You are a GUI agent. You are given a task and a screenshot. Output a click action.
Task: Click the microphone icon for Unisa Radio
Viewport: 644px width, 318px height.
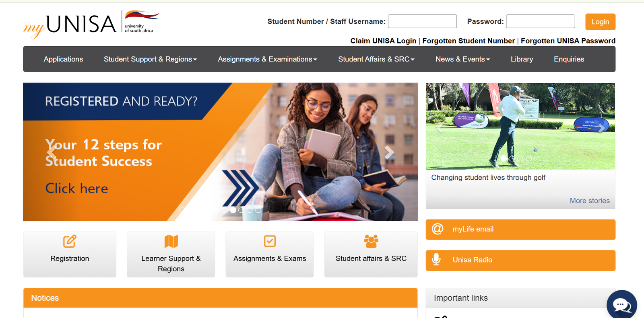point(436,259)
